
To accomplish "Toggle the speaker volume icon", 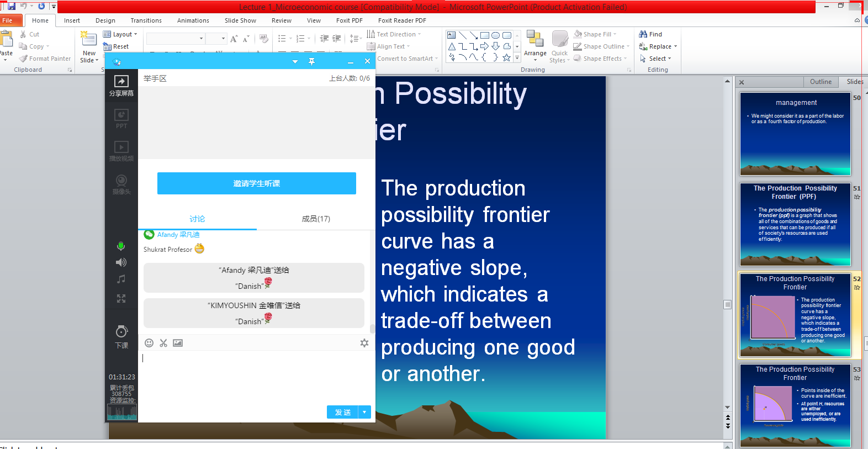I will click(x=121, y=262).
